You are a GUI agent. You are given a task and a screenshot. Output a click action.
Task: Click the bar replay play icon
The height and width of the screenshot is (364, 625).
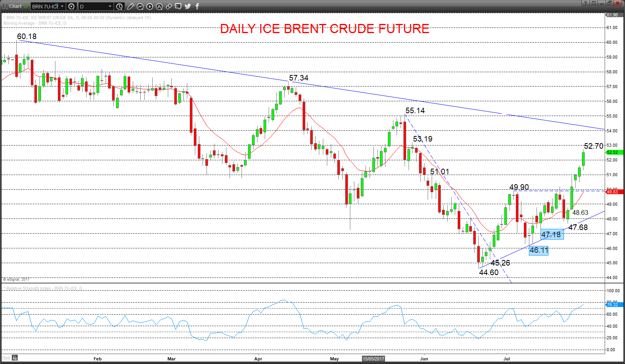coord(149,6)
